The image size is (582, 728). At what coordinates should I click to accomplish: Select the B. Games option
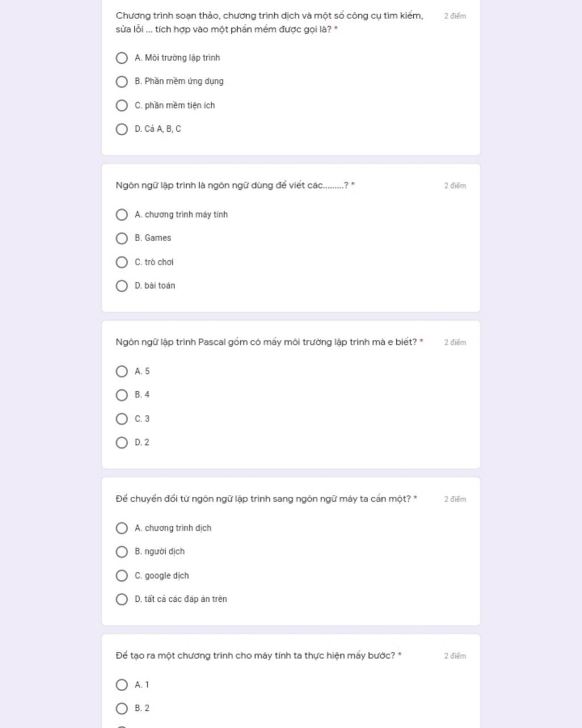pyautogui.click(x=122, y=238)
